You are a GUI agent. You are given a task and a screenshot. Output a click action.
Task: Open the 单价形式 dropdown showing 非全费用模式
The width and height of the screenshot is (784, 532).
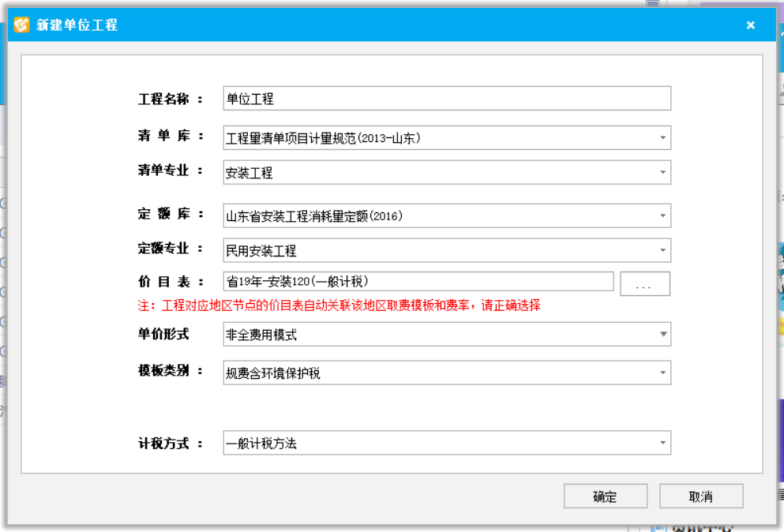click(663, 334)
